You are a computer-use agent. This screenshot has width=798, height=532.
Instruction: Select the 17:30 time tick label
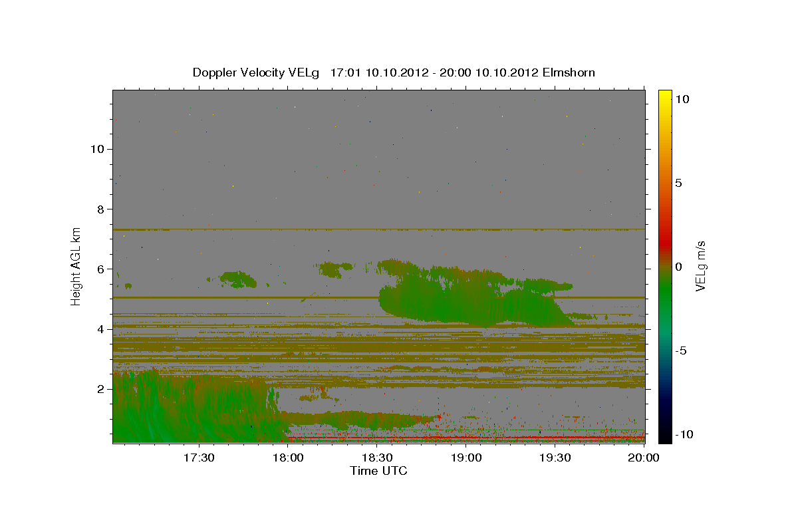(198, 458)
